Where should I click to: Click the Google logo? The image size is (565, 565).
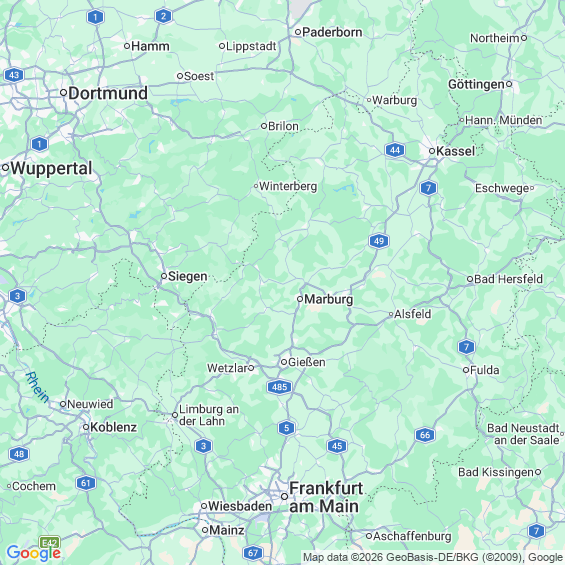tap(34, 553)
